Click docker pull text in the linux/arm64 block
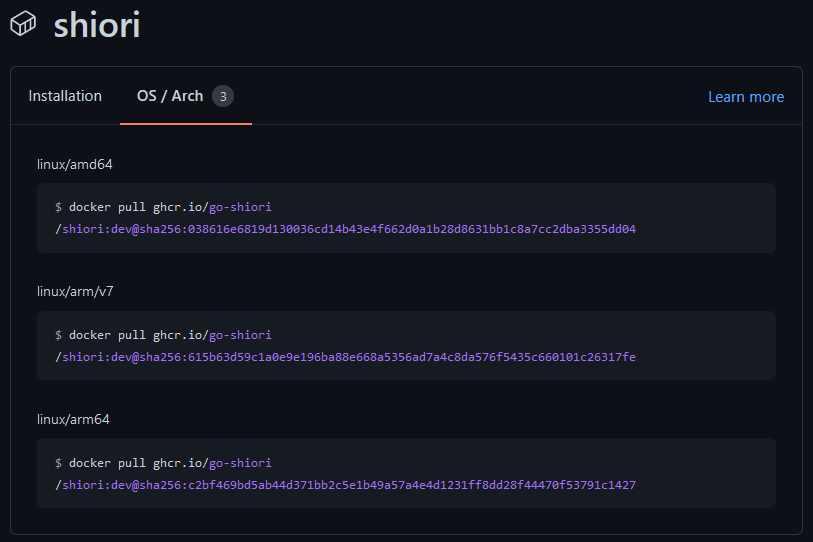This screenshot has height=542, width=813. coord(107,463)
